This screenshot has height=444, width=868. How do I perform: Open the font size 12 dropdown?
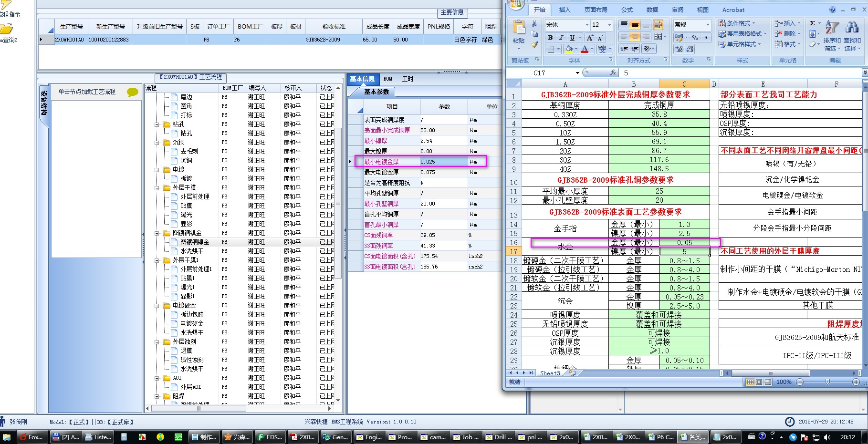coord(609,25)
